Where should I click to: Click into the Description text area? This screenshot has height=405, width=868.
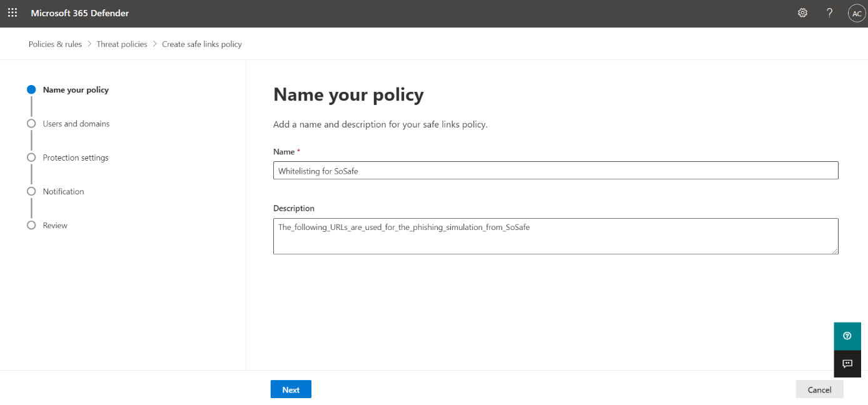pos(555,236)
